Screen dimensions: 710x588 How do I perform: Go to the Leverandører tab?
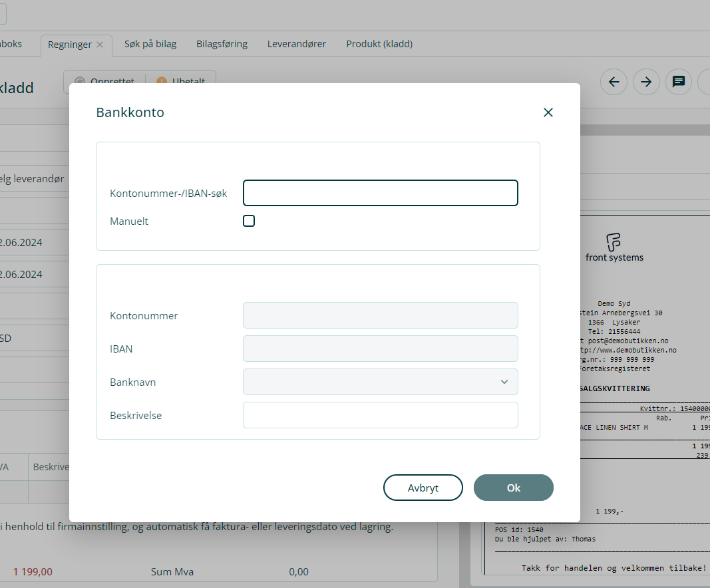coord(297,44)
